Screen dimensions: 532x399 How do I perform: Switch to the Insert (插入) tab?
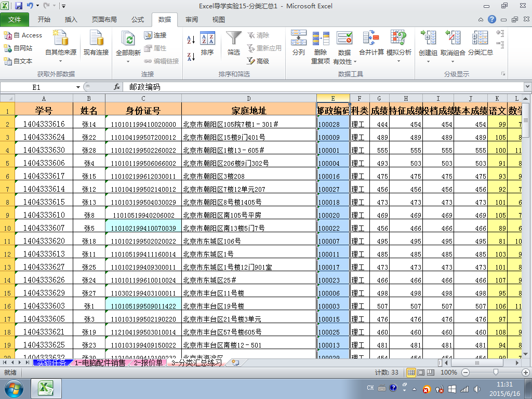point(71,20)
